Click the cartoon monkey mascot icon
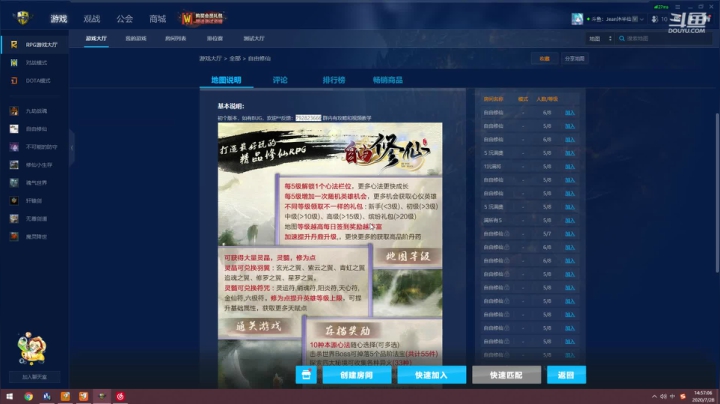This screenshot has height=404, width=720. 31,348
